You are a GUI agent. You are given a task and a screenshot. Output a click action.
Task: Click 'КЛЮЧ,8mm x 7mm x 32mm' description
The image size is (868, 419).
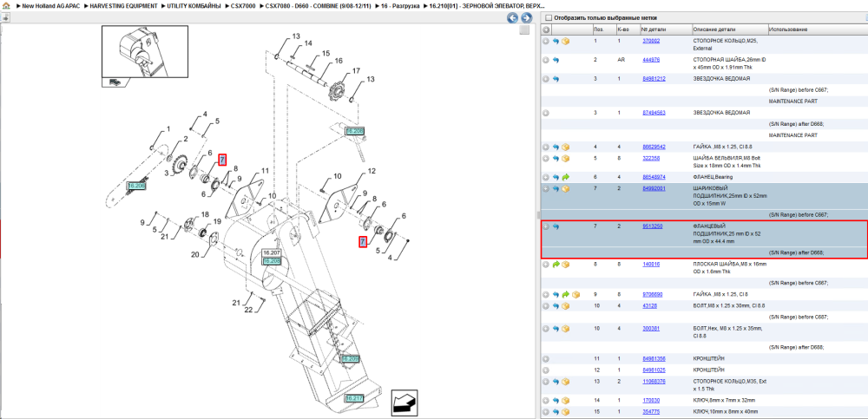pos(724,400)
